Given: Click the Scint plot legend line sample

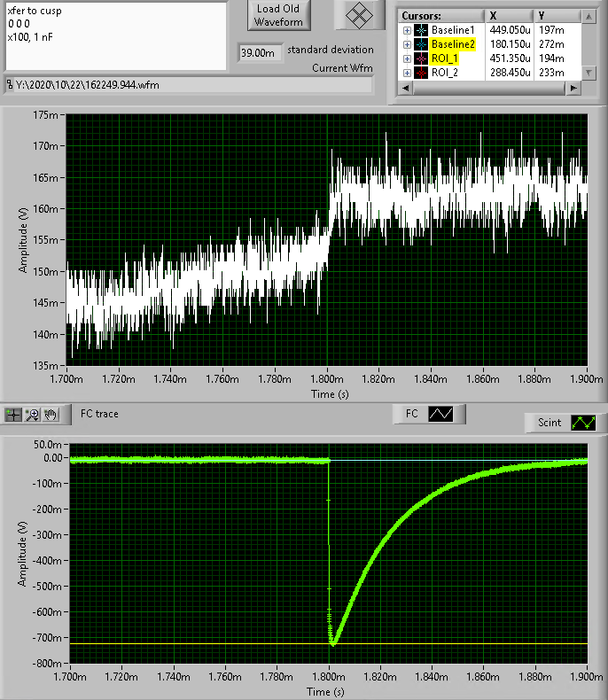Looking at the screenshot, I should click(583, 423).
